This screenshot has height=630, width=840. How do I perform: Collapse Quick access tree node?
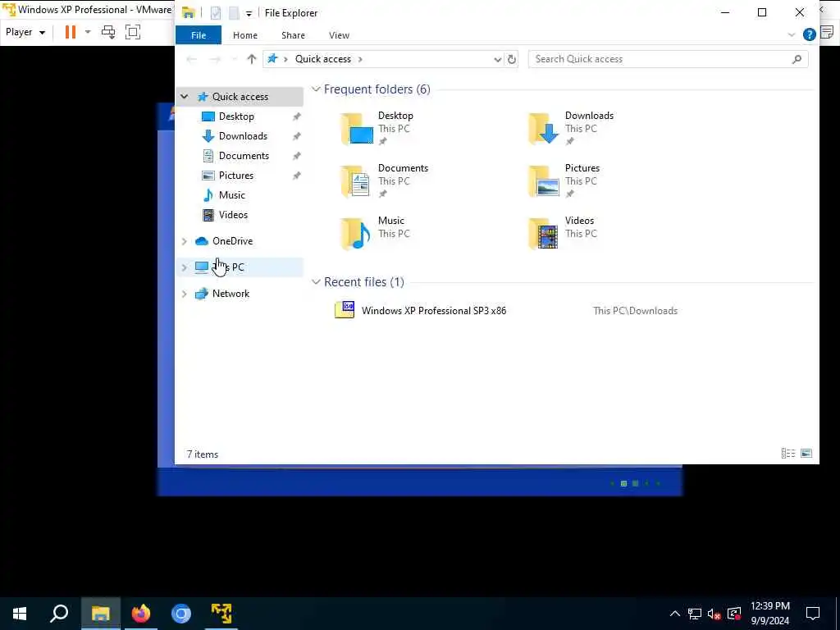tap(185, 97)
